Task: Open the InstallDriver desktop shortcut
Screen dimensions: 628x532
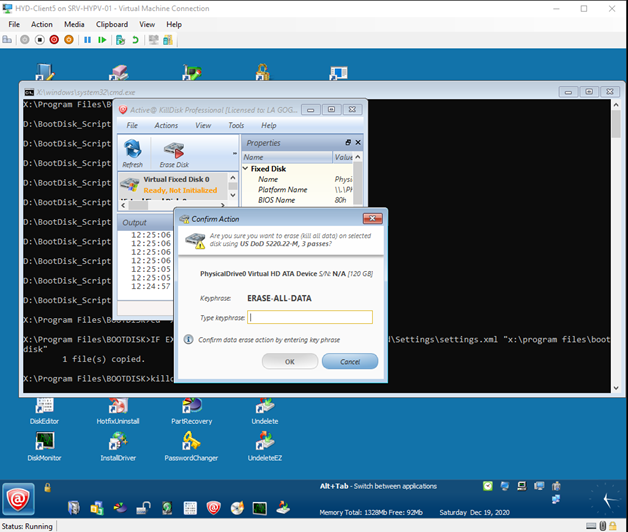Action: tap(118, 446)
